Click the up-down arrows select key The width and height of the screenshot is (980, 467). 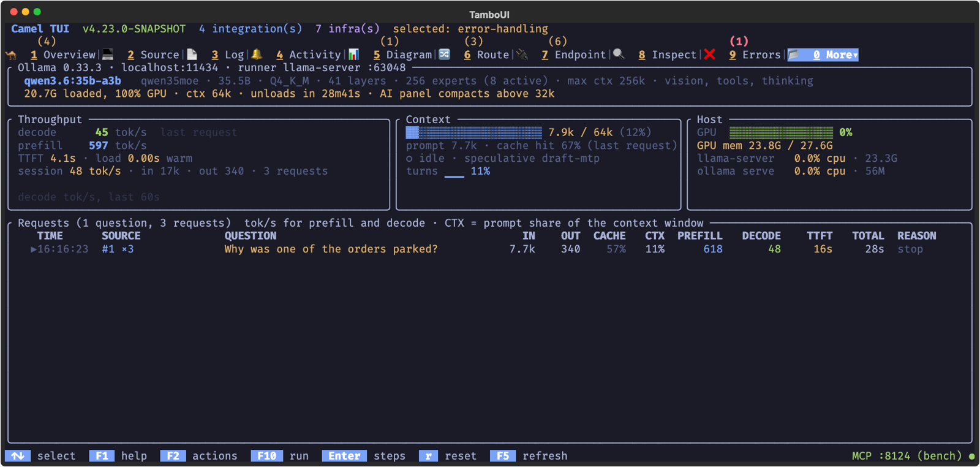18,456
